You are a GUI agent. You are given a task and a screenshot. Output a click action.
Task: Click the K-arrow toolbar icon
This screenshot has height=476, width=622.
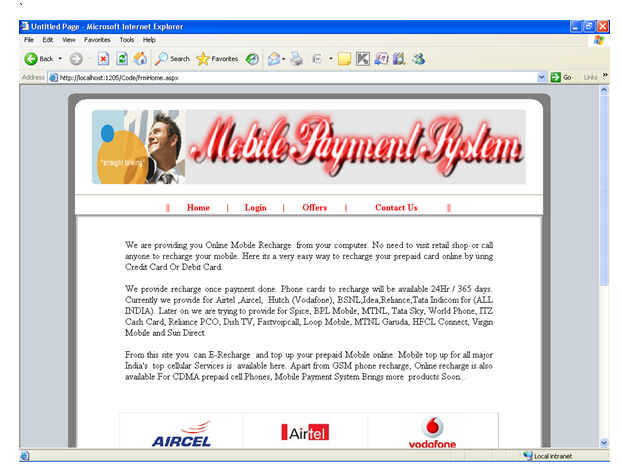(x=363, y=59)
